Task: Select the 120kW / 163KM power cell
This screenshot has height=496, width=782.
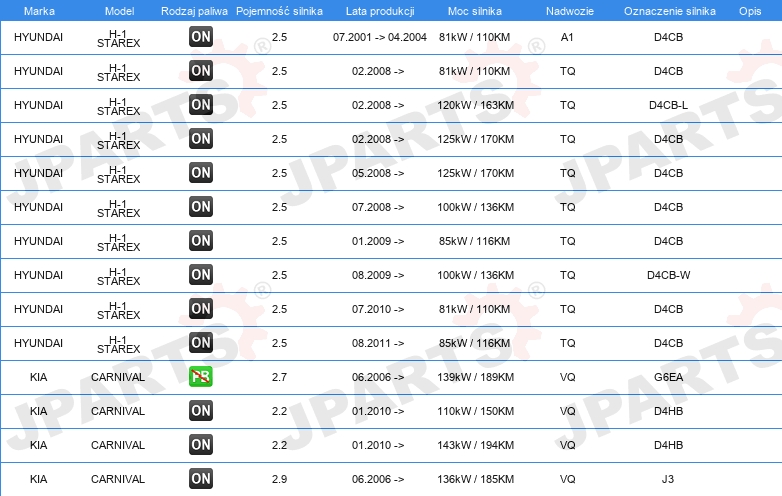Action: point(475,105)
